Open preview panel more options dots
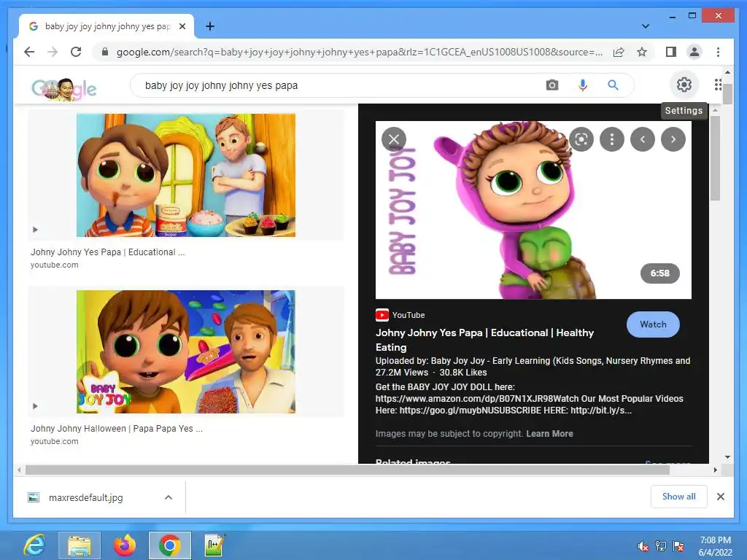The width and height of the screenshot is (747, 560). tap(612, 139)
